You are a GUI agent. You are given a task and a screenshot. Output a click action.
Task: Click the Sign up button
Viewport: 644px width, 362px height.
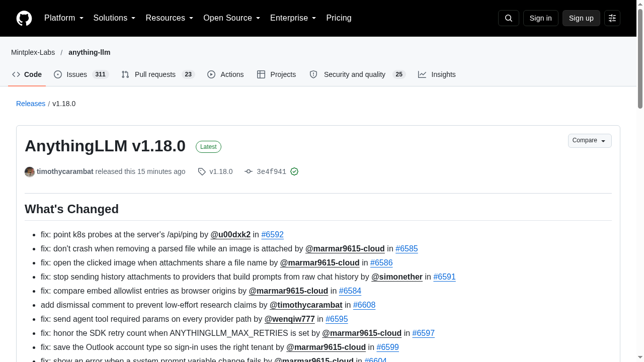pos(581,18)
